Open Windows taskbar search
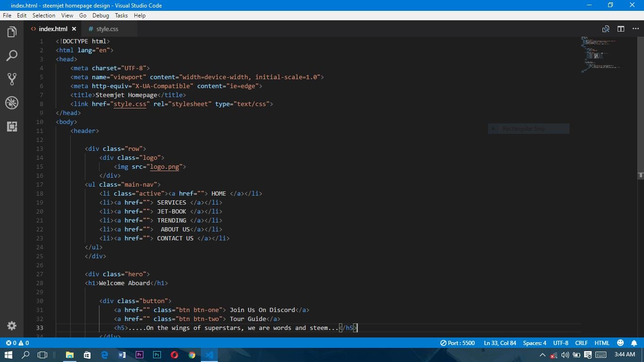The height and width of the screenshot is (362, 644). 26,355
